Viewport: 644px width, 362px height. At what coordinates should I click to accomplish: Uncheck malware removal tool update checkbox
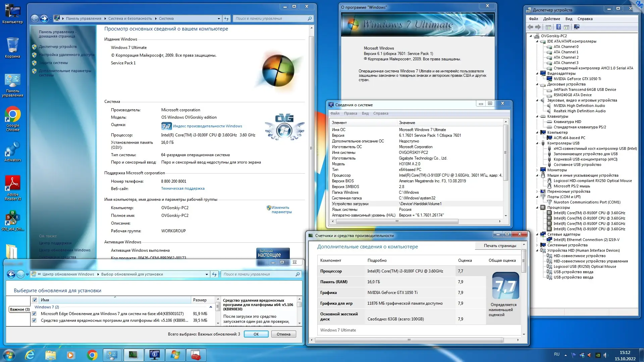[34, 320]
